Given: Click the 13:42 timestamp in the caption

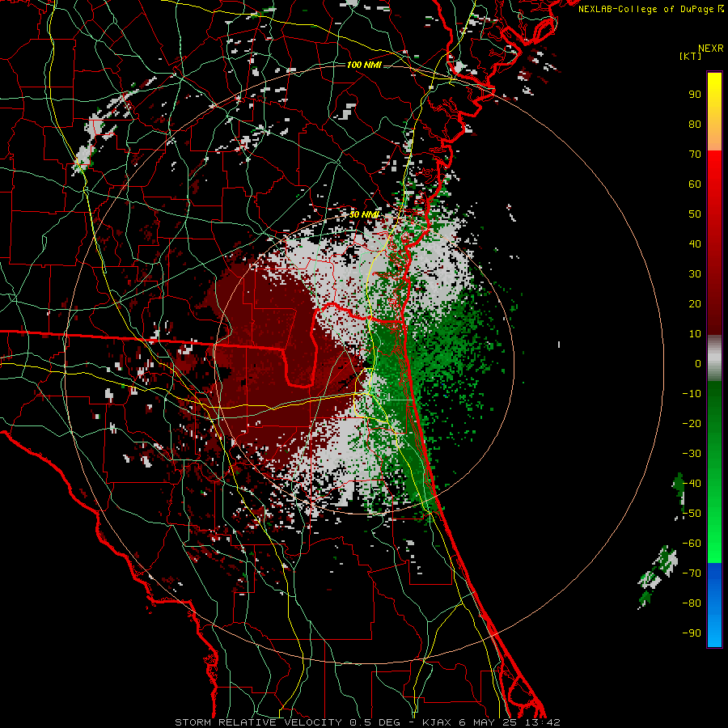Looking at the screenshot, I should [542, 722].
